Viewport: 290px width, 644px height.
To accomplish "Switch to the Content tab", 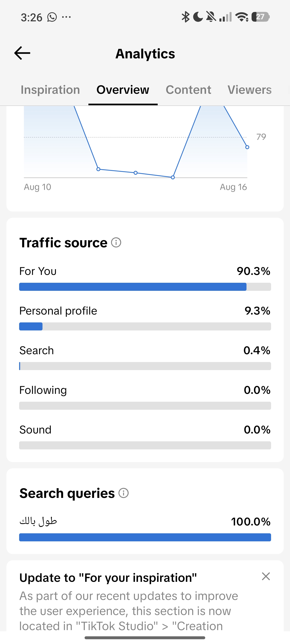I will (188, 90).
